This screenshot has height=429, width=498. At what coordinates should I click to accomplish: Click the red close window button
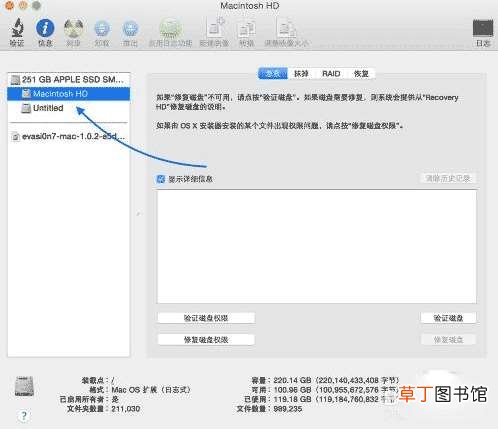coord(9,5)
